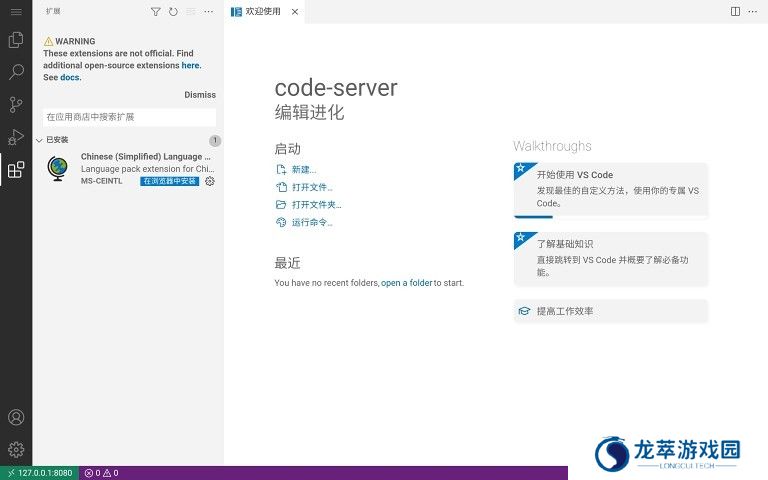Open the Explorer view

tap(16, 40)
